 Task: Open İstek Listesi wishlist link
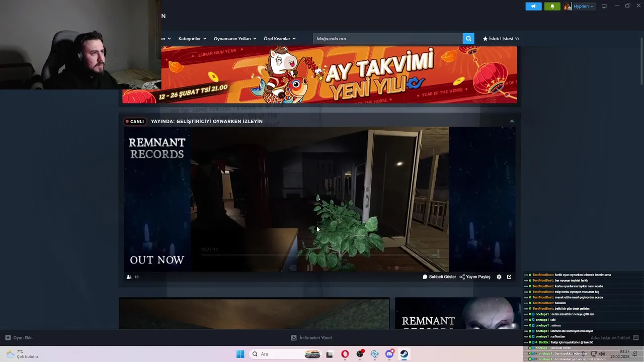click(x=501, y=39)
